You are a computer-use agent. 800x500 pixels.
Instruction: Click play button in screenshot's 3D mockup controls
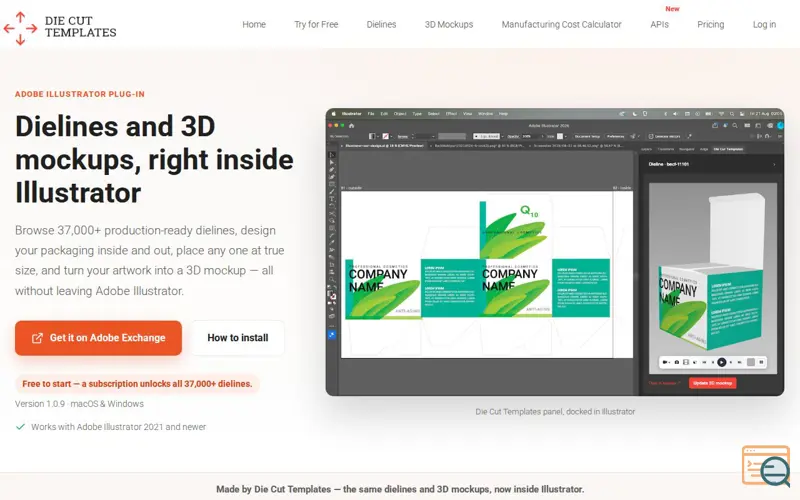tap(721, 362)
